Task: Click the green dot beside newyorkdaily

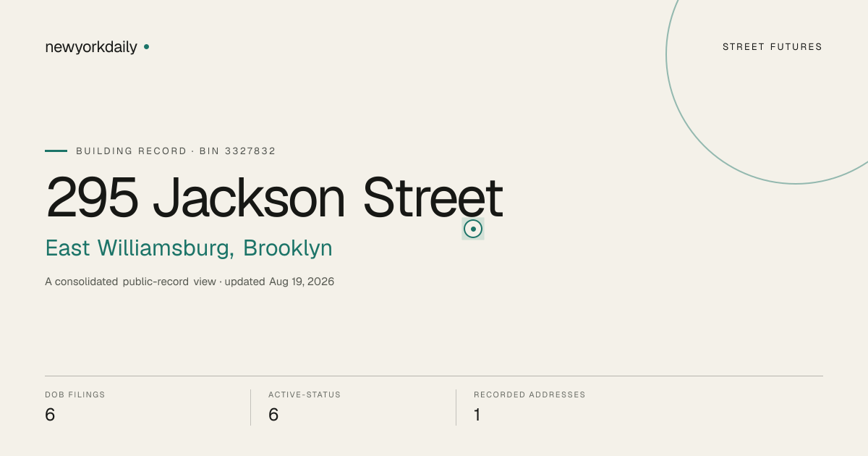Action: click(x=146, y=46)
